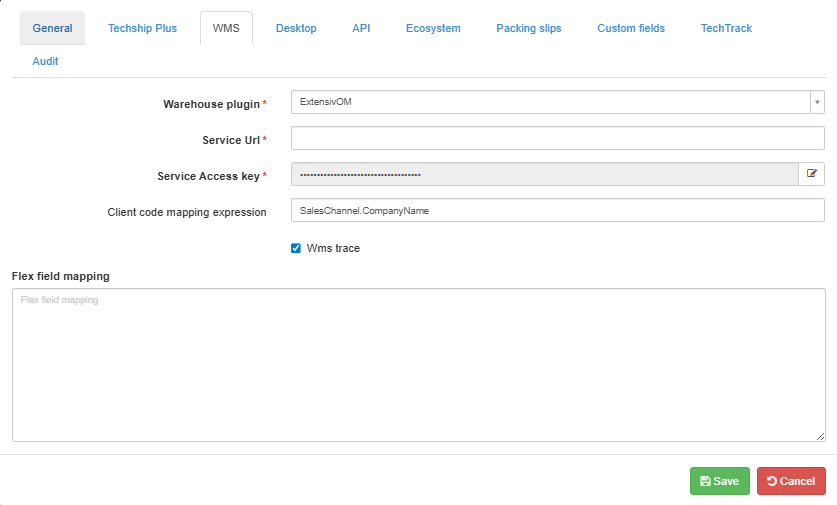Switch to the General tab
The width and height of the screenshot is (837, 505).
coord(52,28)
